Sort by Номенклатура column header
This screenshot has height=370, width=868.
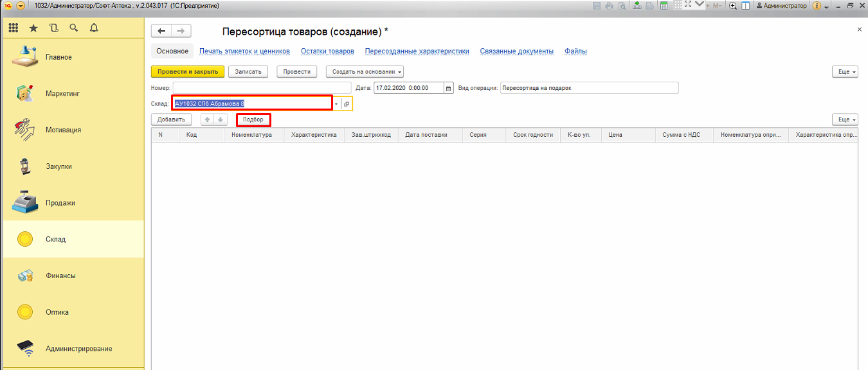coord(251,135)
